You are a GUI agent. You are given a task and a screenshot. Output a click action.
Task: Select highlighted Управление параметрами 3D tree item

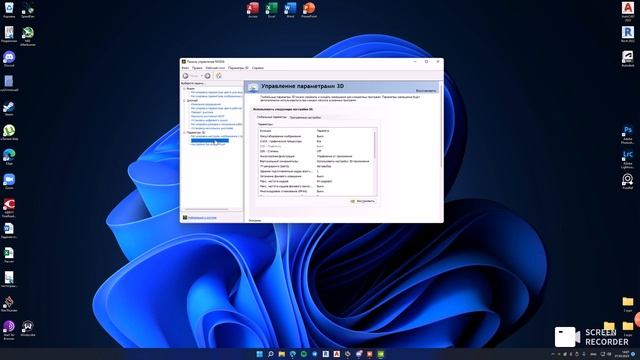click(210, 140)
